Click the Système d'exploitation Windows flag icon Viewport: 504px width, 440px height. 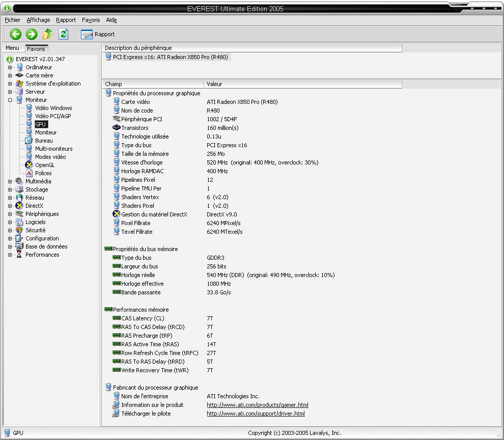click(20, 84)
